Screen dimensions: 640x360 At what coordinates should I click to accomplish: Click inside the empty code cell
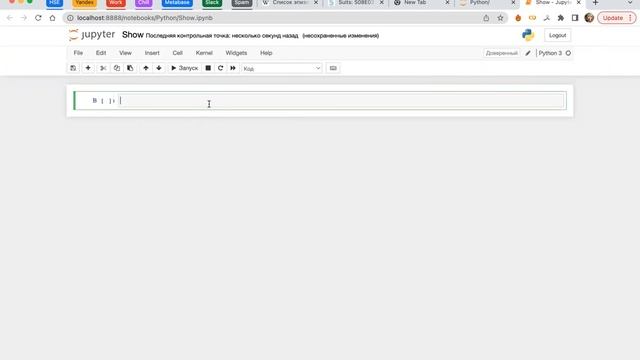[341, 101]
